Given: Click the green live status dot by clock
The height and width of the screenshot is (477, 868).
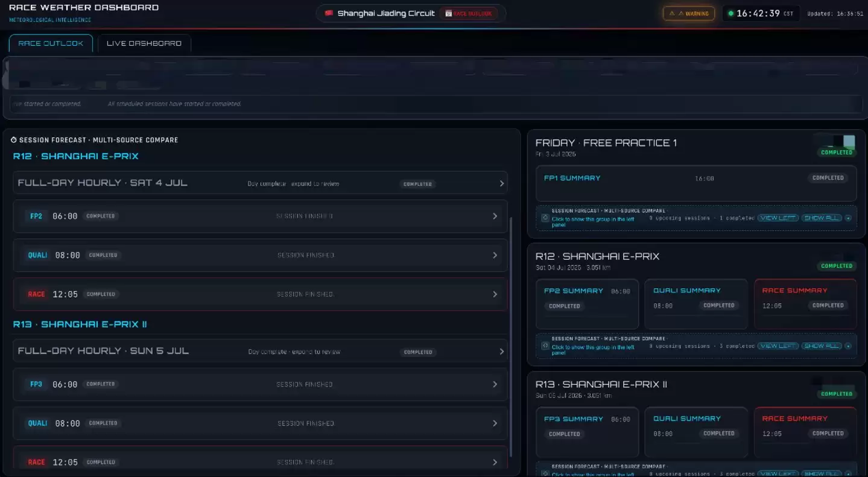Looking at the screenshot, I should coord(730,13).
